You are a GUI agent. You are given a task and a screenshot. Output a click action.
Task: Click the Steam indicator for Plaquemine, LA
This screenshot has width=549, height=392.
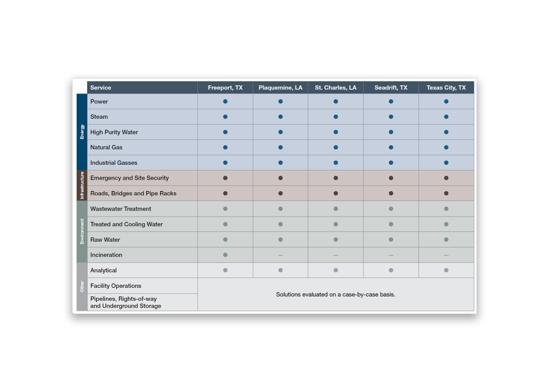[281, 117]
